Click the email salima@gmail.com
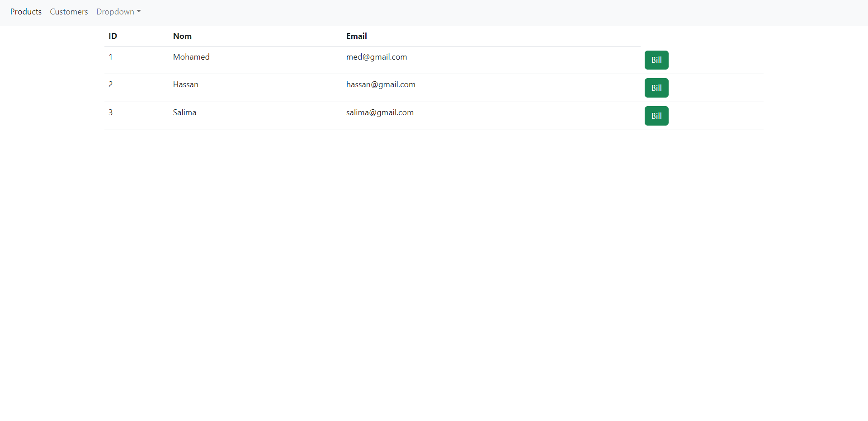The width and height of the screenshot is (868, 421). point(380,112)
